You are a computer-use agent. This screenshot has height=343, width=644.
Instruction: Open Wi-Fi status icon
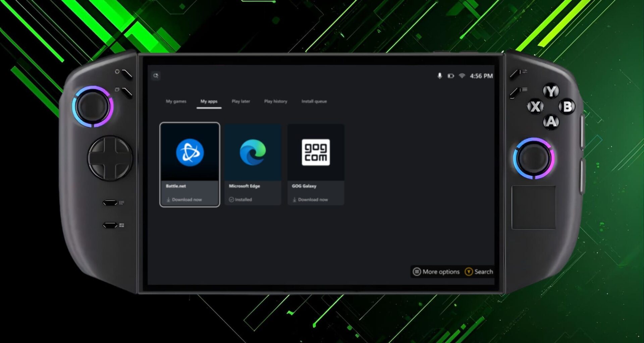click(x=463, y=76)
